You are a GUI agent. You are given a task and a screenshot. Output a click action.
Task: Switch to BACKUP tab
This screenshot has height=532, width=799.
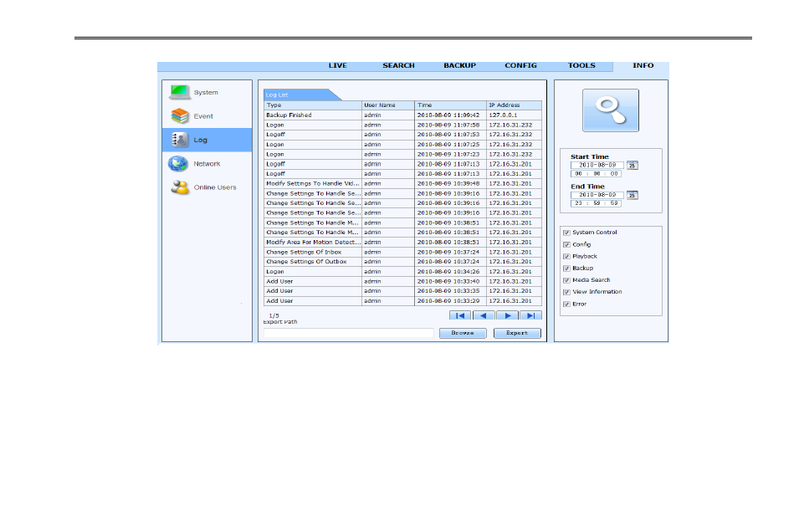pyautogui.click(x=459, y=66)
